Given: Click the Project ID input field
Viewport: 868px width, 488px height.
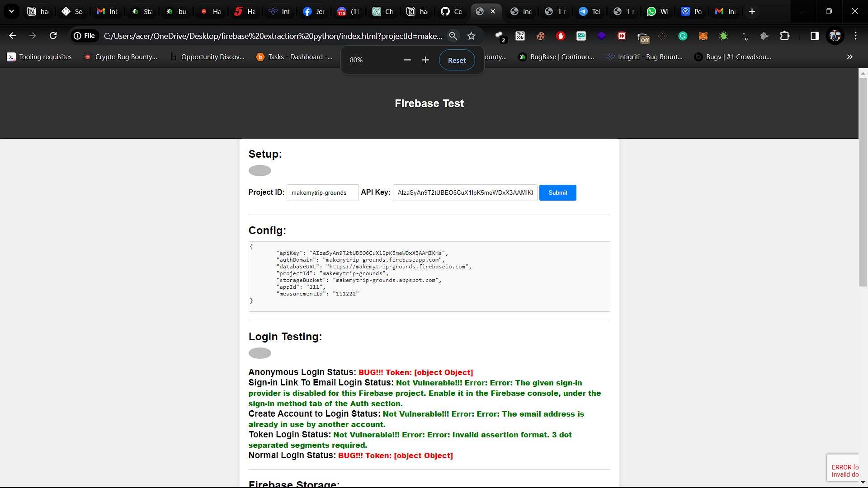Looking at the screenshot, I should point(322,193).
